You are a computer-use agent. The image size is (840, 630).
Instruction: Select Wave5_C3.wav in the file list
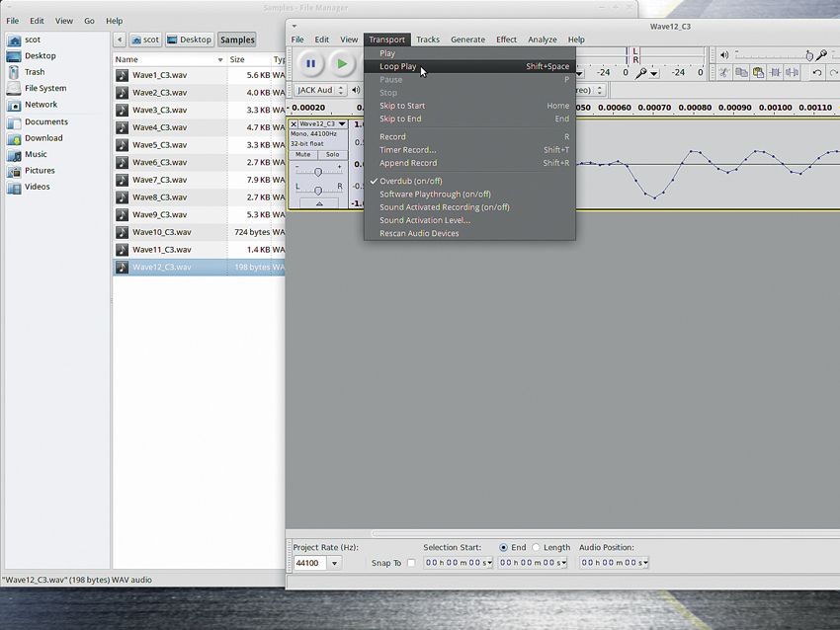coord(158,145)
